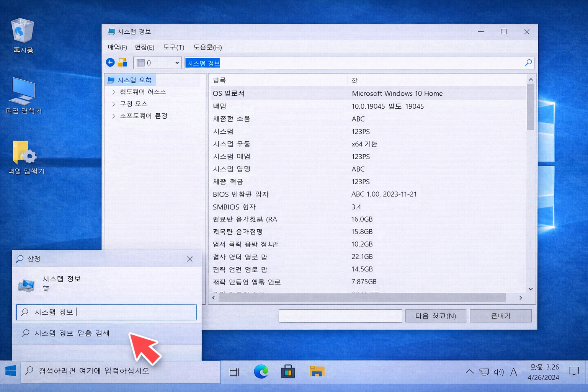This screenshot has height=392, width=588.
Task: Open the Edit (E) menu
Action: [x=144, y=47]
